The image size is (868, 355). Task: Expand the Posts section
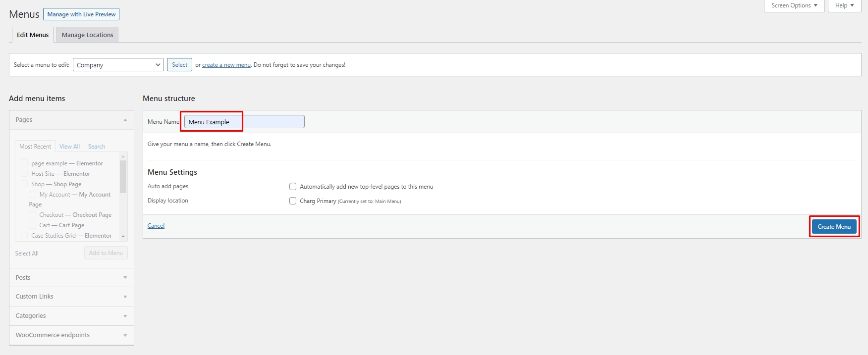[x=125, y=278]
